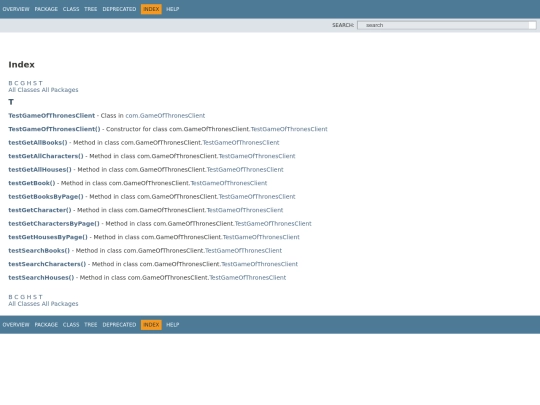Open TREE in the bottom navigation bar
This screenshot has width=540, height=405.
point(91,325)
